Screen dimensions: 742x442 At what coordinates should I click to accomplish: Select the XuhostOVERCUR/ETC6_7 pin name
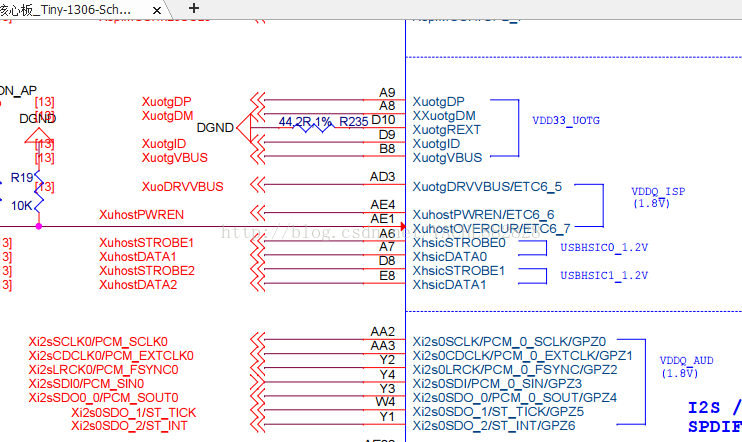coord(491,229)
